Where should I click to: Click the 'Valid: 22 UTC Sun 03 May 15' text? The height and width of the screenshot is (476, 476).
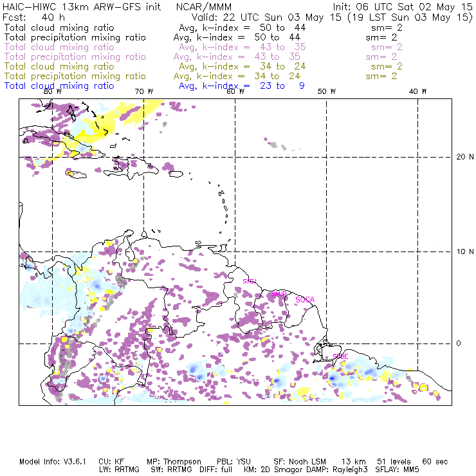(x=266, y=17)
